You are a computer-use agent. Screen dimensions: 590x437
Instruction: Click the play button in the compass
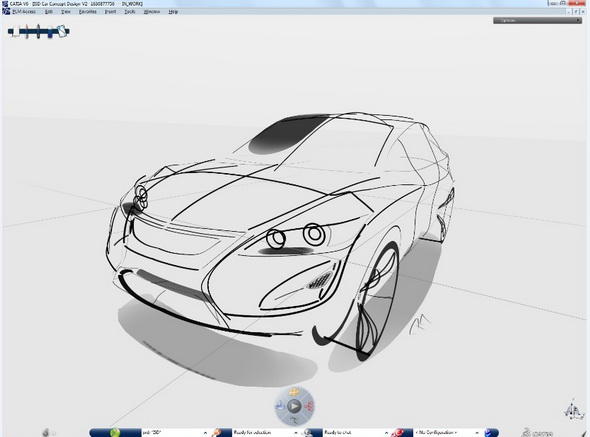(294, 406)
